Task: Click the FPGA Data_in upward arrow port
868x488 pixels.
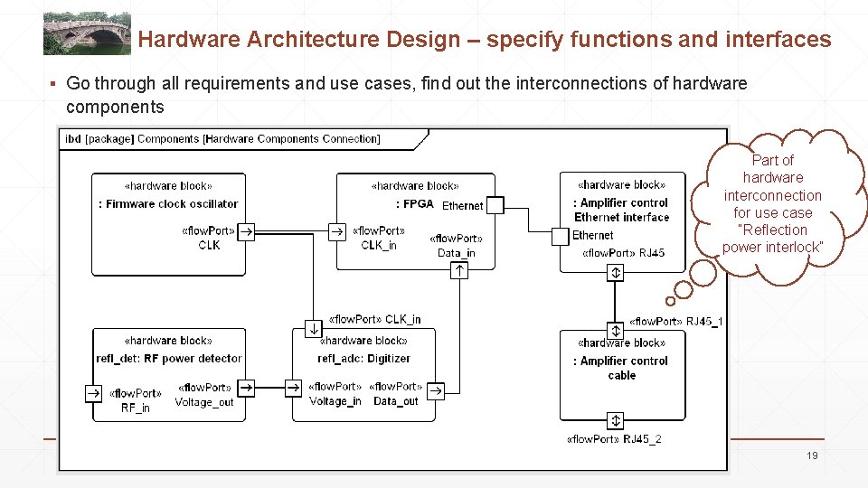Action: tap(459, 270)
